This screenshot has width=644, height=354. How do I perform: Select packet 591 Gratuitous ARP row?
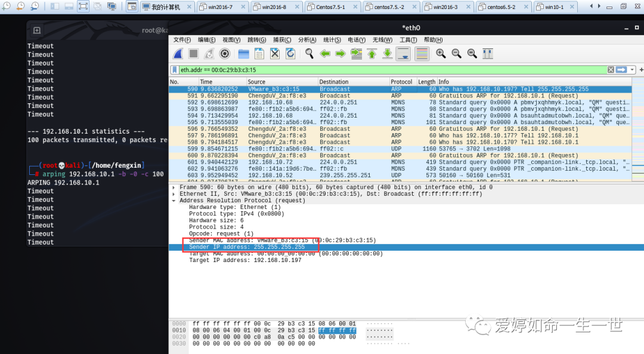(400, 96)
